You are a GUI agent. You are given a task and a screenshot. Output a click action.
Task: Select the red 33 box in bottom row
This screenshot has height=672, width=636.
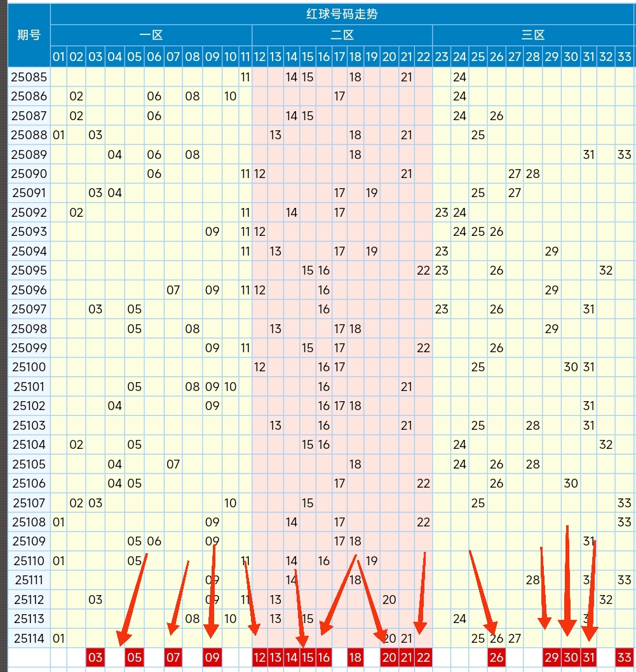624,657
